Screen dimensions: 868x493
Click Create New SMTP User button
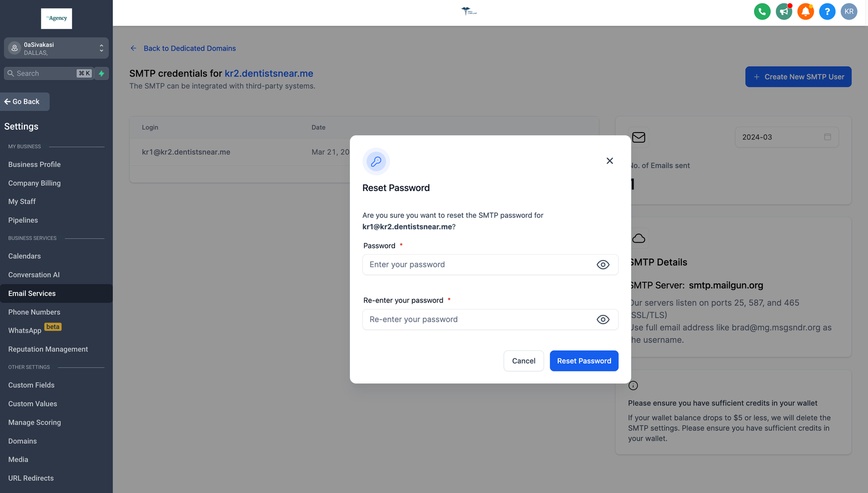click(x=798, y=77)
